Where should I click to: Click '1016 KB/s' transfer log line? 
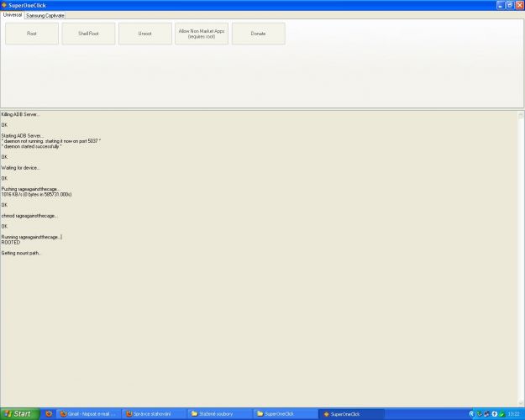[x=36, y=194]
